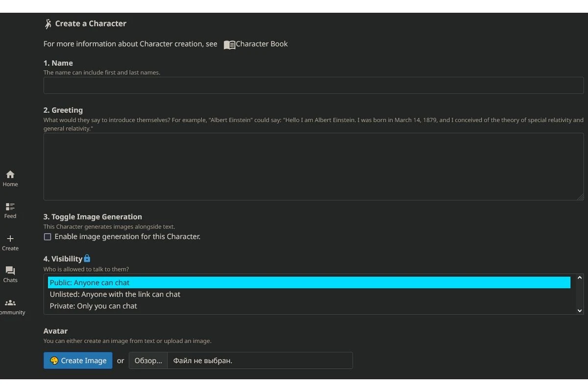The height and width of the screenshot is (392, 588).
Task: Click the '1. Name' heading
Action: [58, 63]
